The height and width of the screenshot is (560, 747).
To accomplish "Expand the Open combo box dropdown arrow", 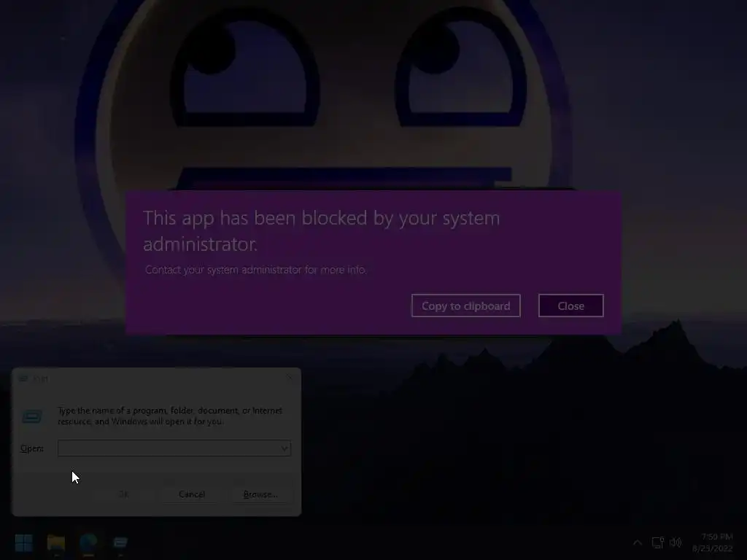I will tap(285, 448).
